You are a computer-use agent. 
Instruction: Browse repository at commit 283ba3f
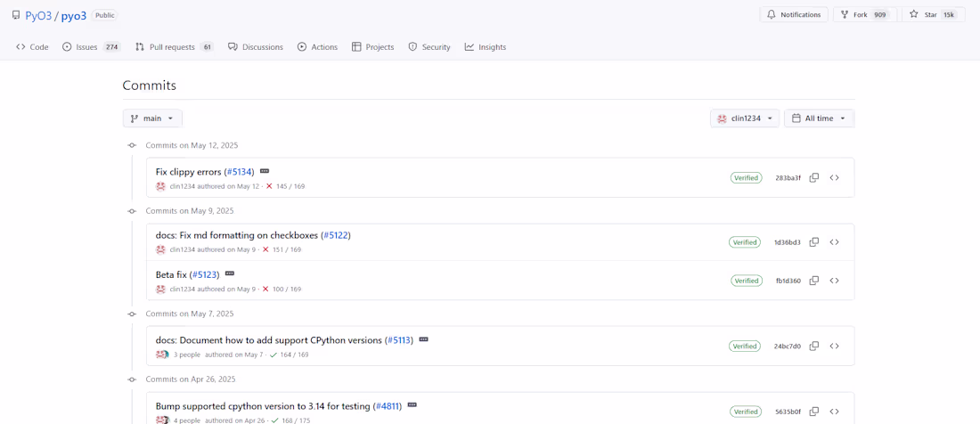tap(834, 178)
